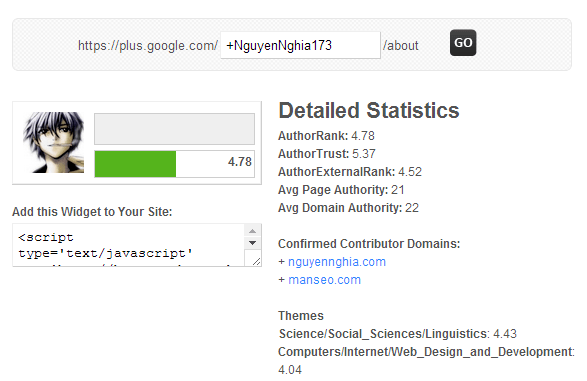Click the /about suffix text

pos(400,46)
